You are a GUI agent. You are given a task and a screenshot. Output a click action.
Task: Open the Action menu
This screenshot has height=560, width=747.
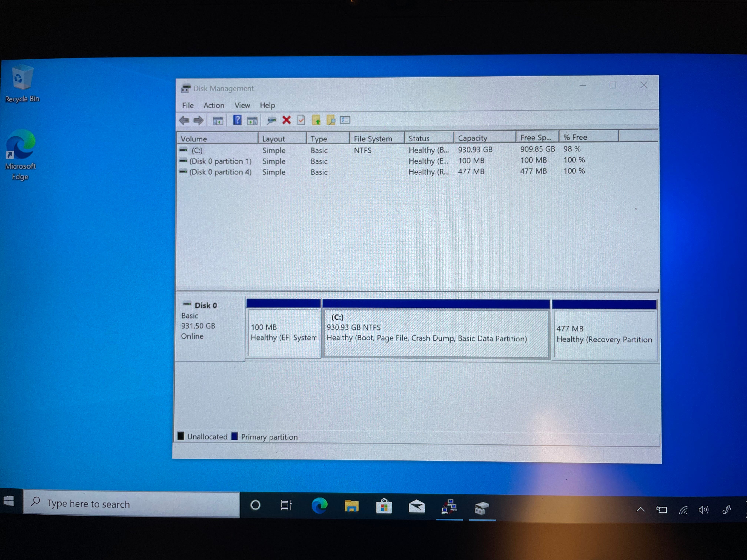[x=214, y=105]
